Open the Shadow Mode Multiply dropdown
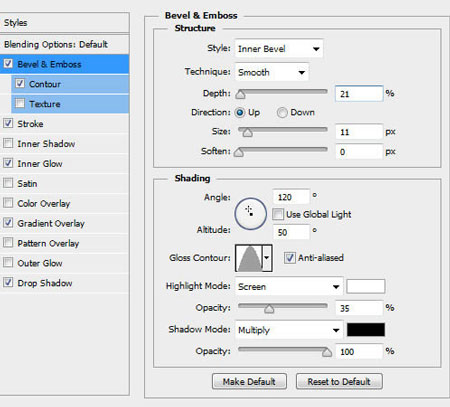Image resolution: width=450 pixels, height=407 pixels. point(289,330)
